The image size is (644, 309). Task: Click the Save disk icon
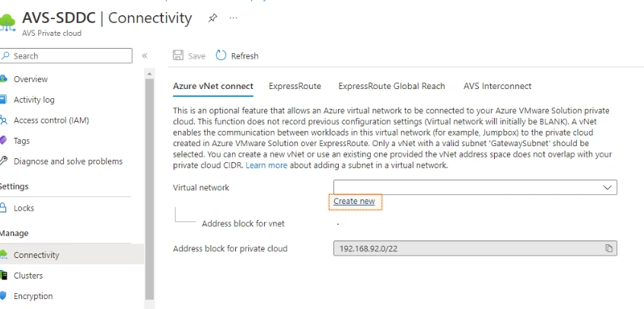pos(178,56)
